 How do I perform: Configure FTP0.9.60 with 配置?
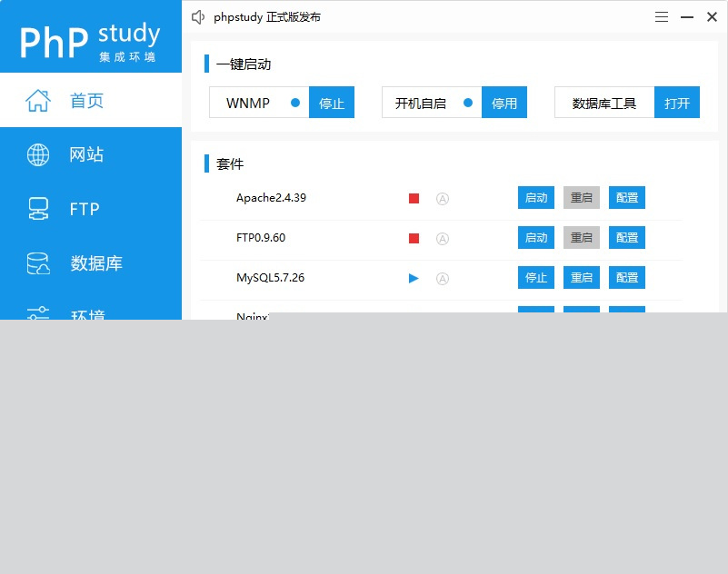(627, 238)
